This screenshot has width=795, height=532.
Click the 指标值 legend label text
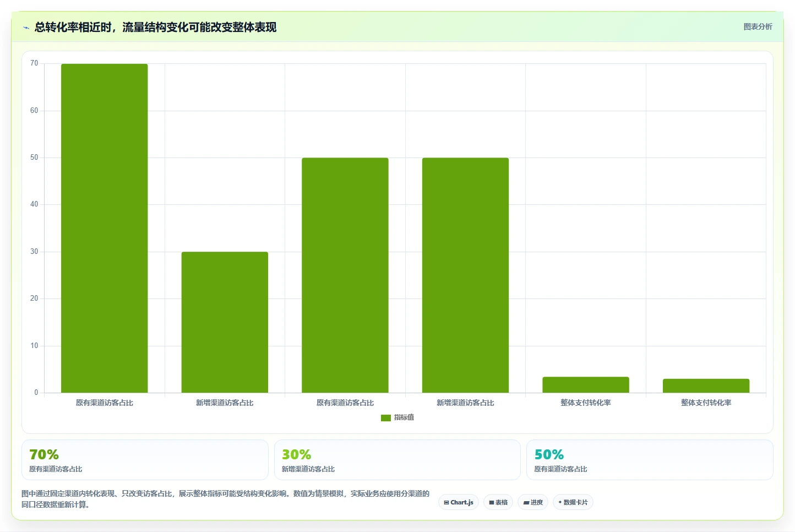click(x=404, y=417)
